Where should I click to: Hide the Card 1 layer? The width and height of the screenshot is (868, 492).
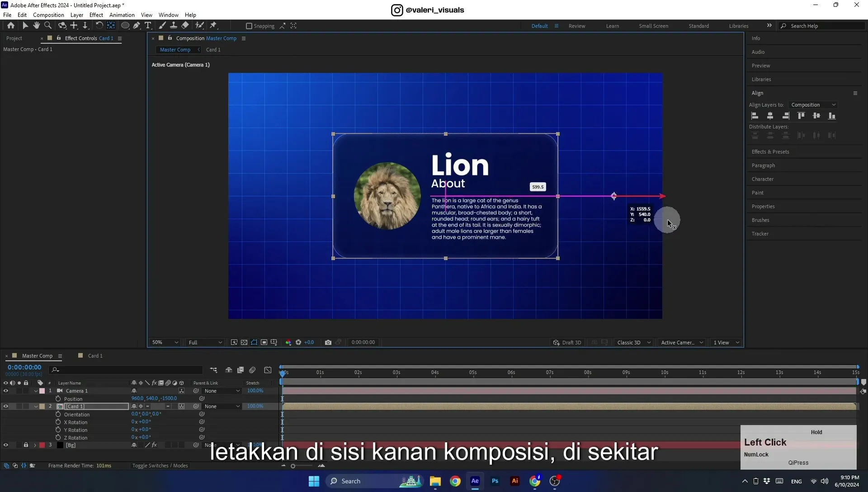coord(6,407)
